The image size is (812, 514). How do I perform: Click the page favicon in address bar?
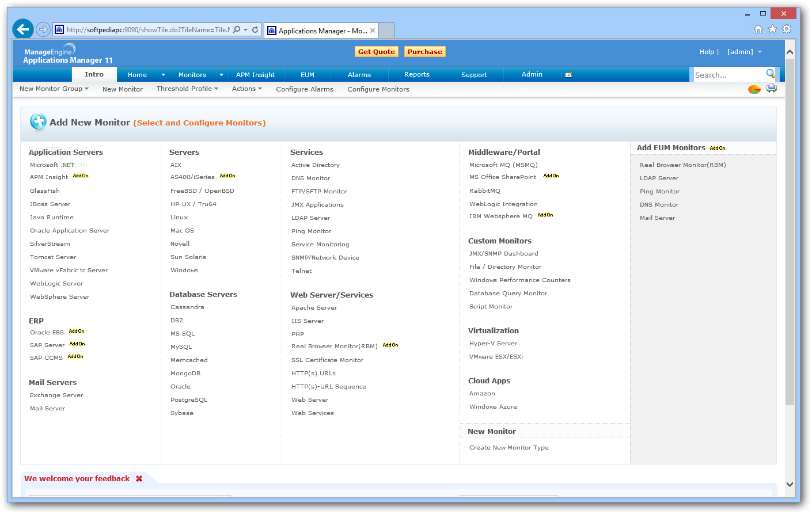59,29
